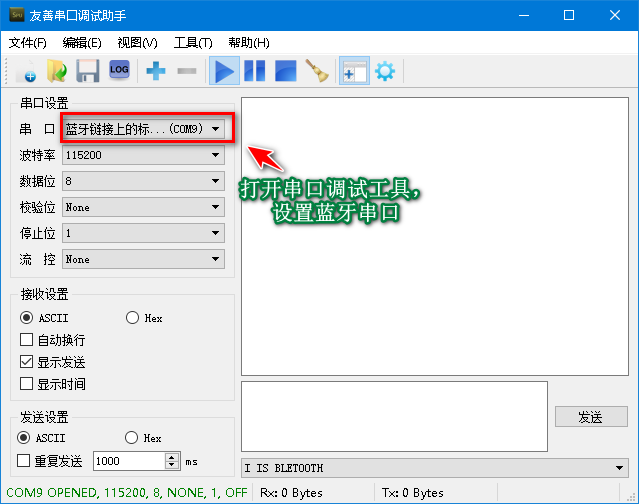Click the Tx: 0 Bytes counter

point(412,493)
